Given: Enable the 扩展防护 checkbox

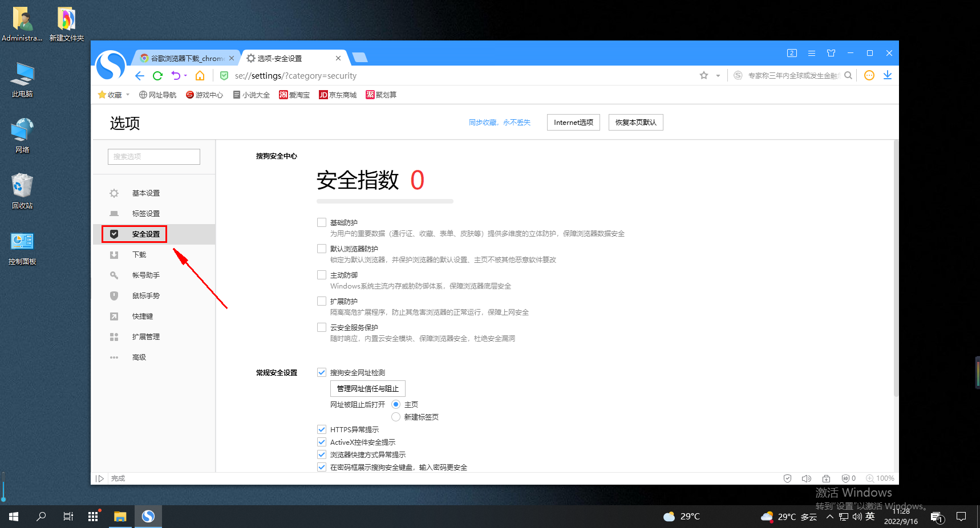Looking at the screenshot, I should [x=322, y=301].
